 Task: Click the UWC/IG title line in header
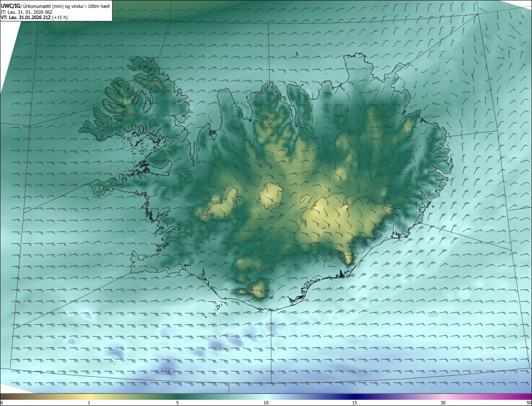point(55,5)
